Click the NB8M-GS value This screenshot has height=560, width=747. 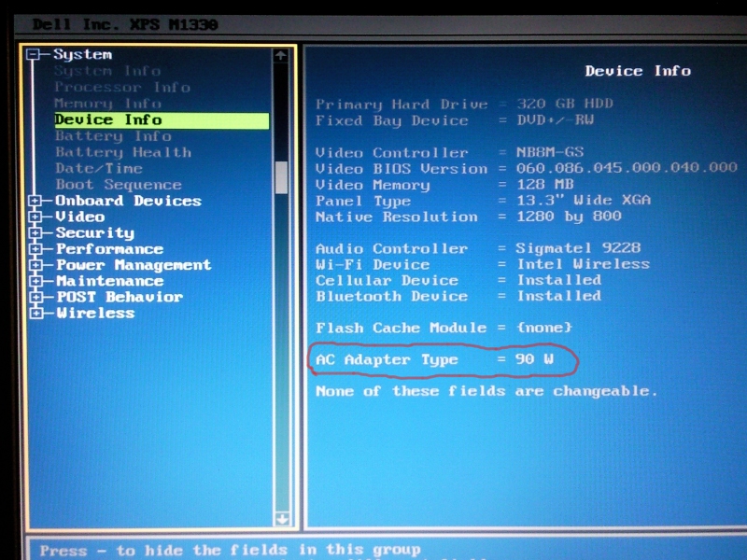pos(550,152)
